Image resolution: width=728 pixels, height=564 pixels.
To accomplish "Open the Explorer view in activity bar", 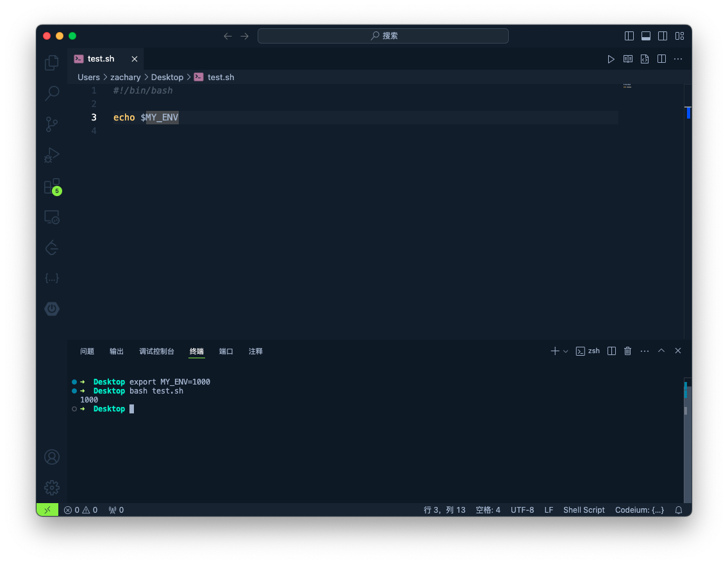I will (51, 63).
